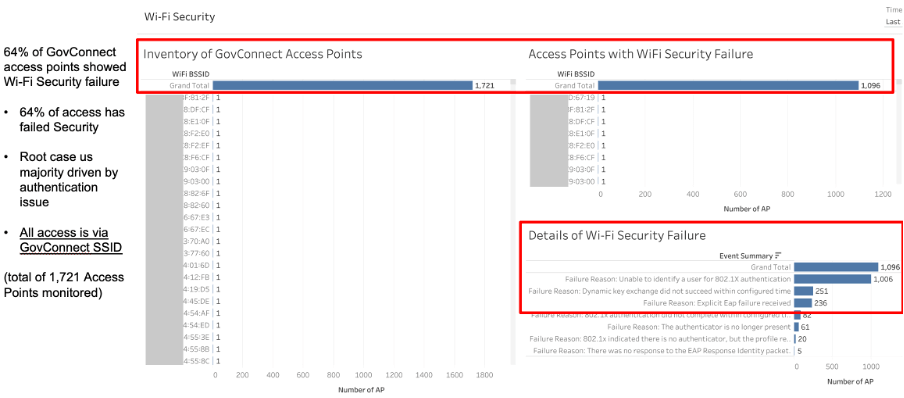Click the Wi-Fi Security dashboard title
Screen dimensions: 904x398
[179, 17]
